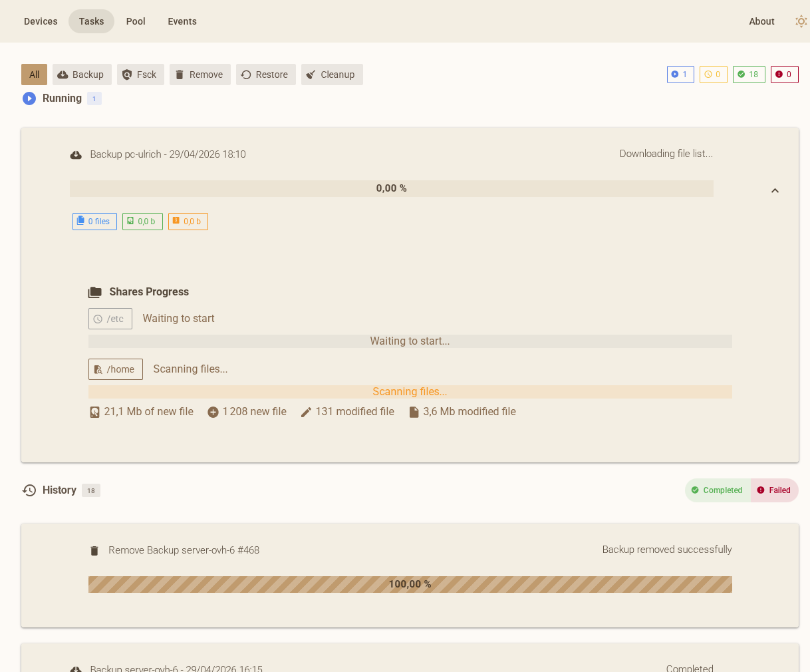Enable the All tasks filter
This screenshot has width=810, height=672.
[x=34, y=75]
